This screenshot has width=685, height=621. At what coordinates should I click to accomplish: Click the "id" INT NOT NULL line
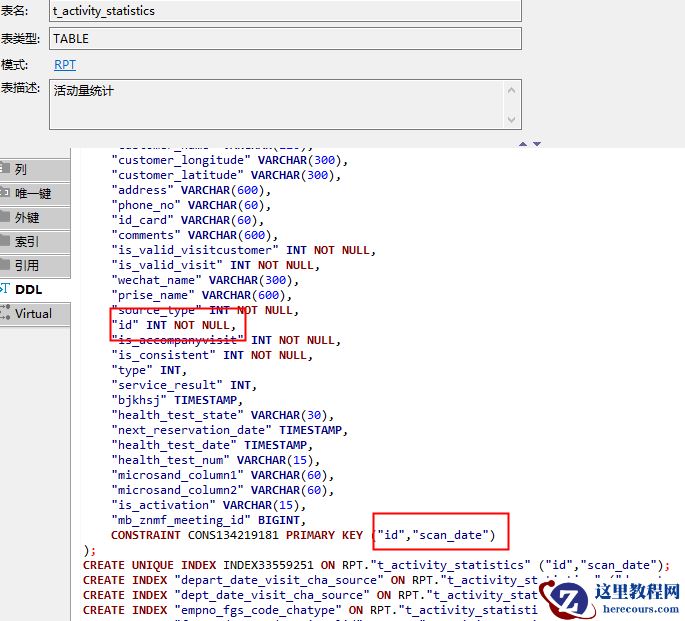174,325
